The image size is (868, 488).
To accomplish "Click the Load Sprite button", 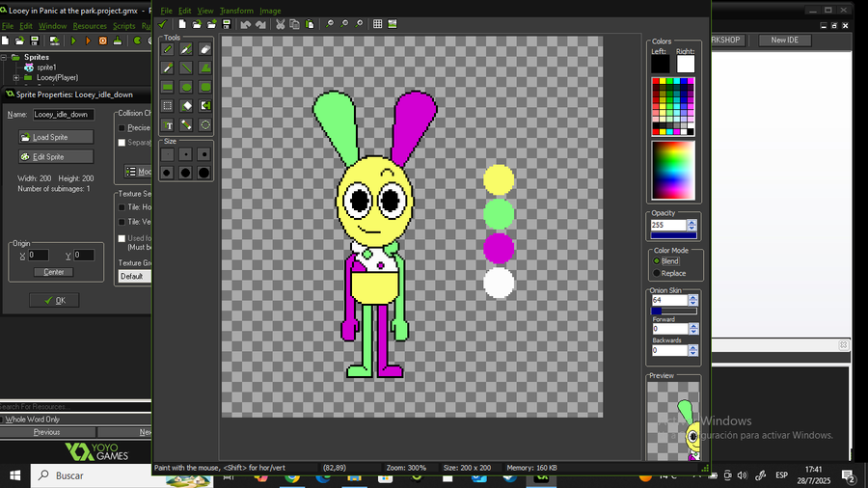I will coord(56,137).
